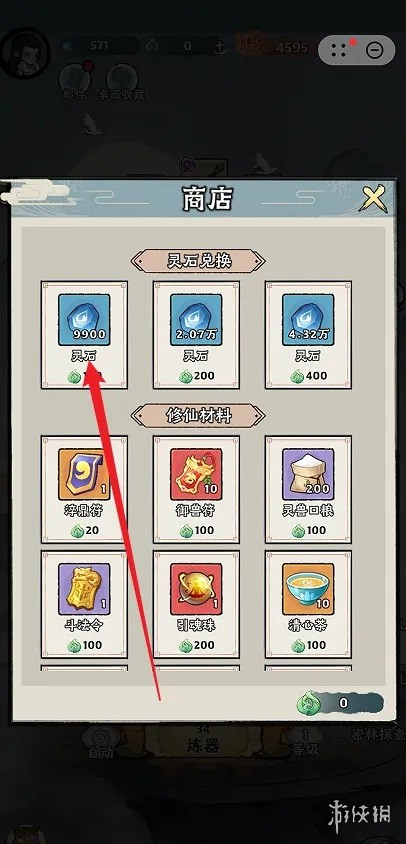Tap the minus circle minimize control
Viewport: 406px width, 844px height.
374,51
